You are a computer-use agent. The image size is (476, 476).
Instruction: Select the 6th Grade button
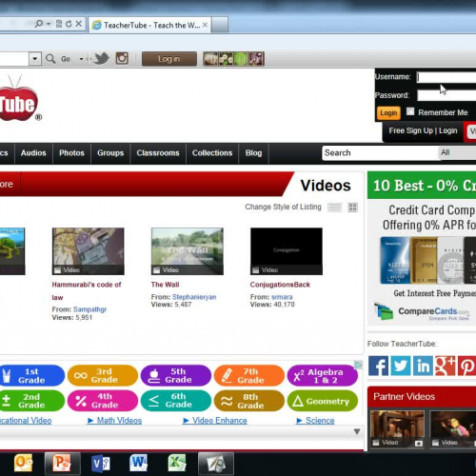pos(176,401)
